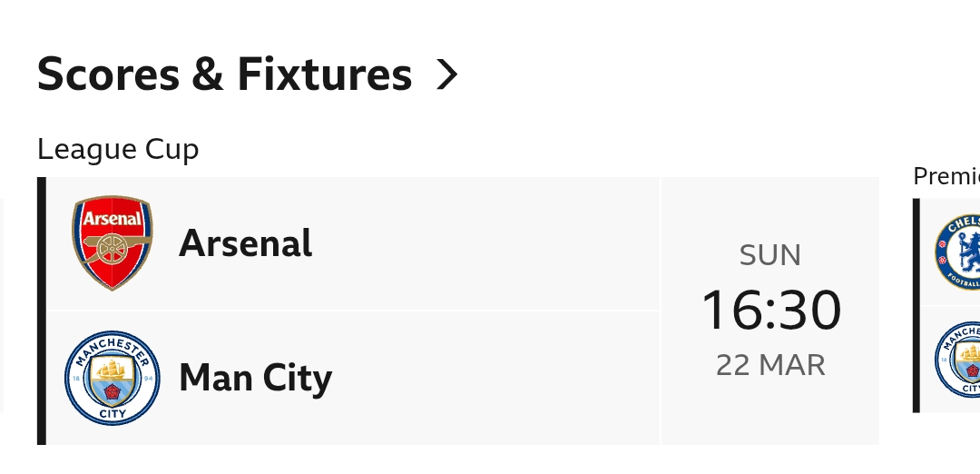Select the 22 MAR match date
Image resolution: width=980 pixels, height=474 pixels.
coord(770,365)
